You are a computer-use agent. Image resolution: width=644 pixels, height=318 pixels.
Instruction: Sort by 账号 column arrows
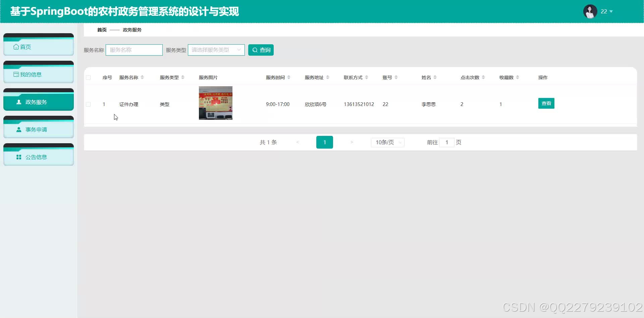point(396,77)
